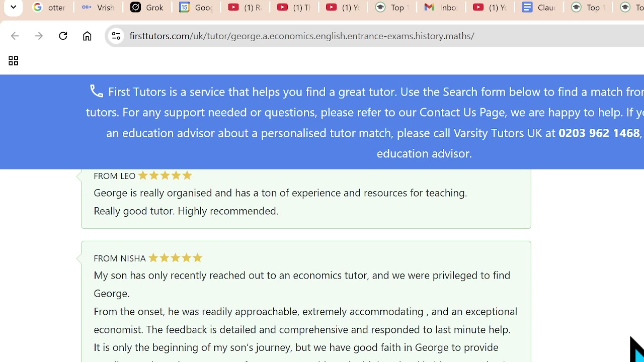Click the lone 'George.' line in Nisha's review
This screenshot has width=644, height=362.
coord(111,293)
